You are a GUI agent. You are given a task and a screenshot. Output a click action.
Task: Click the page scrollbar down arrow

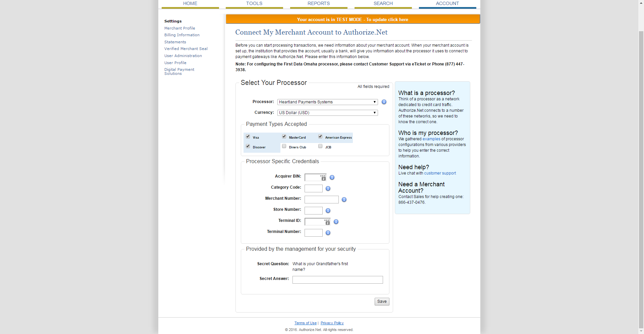coord(641,331)
